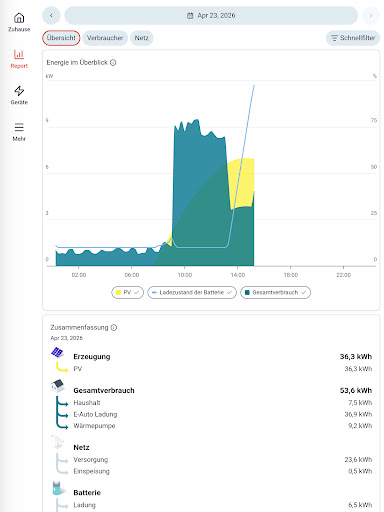Click the Batterie icon

click(57, 488)
